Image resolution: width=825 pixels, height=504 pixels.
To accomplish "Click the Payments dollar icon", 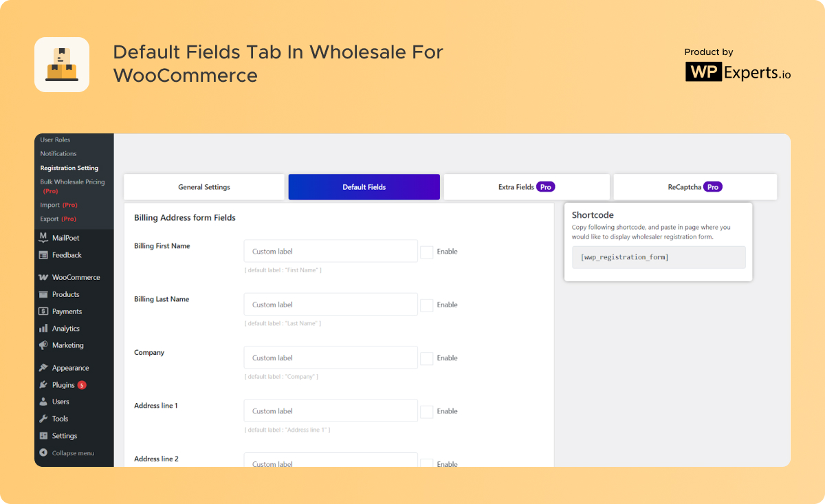I will click(x=43, y=311).
